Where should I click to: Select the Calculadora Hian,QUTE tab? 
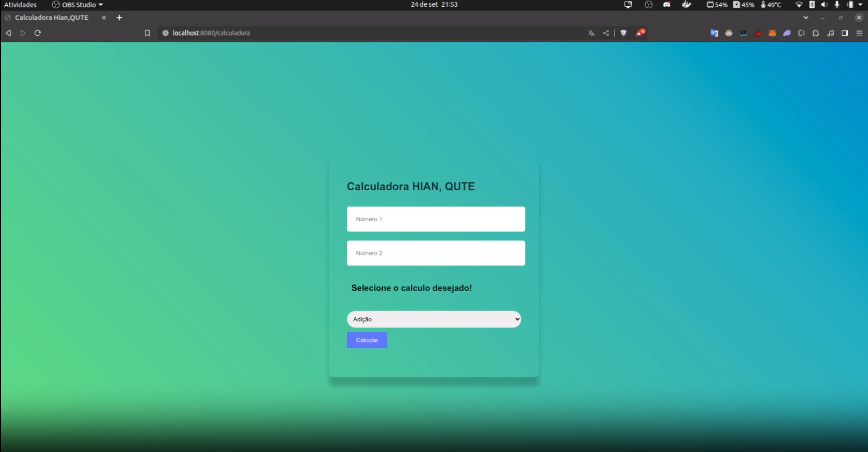pyautogui.click(x=52, y=17)
